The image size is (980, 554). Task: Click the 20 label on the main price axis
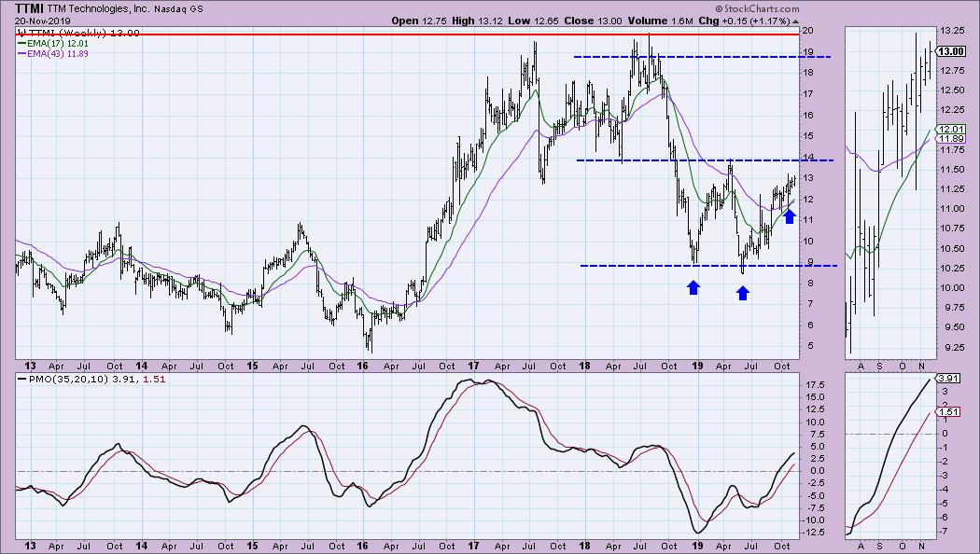coord(808,31)
